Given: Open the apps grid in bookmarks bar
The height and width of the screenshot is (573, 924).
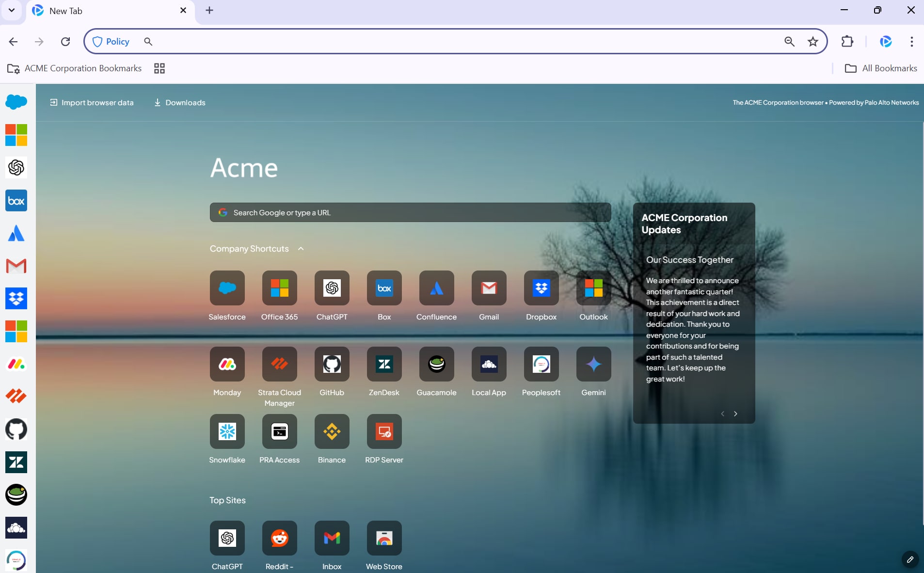Looking at the screenshot, I should click(159, 68).
